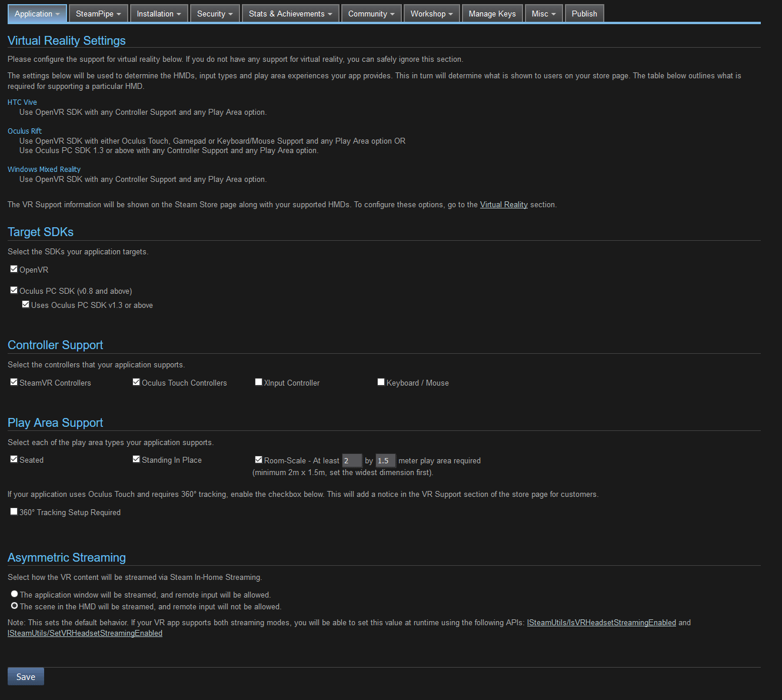Enable the XInput Controller checkbox
The image size is (782, 700).
tap(258, 381)
